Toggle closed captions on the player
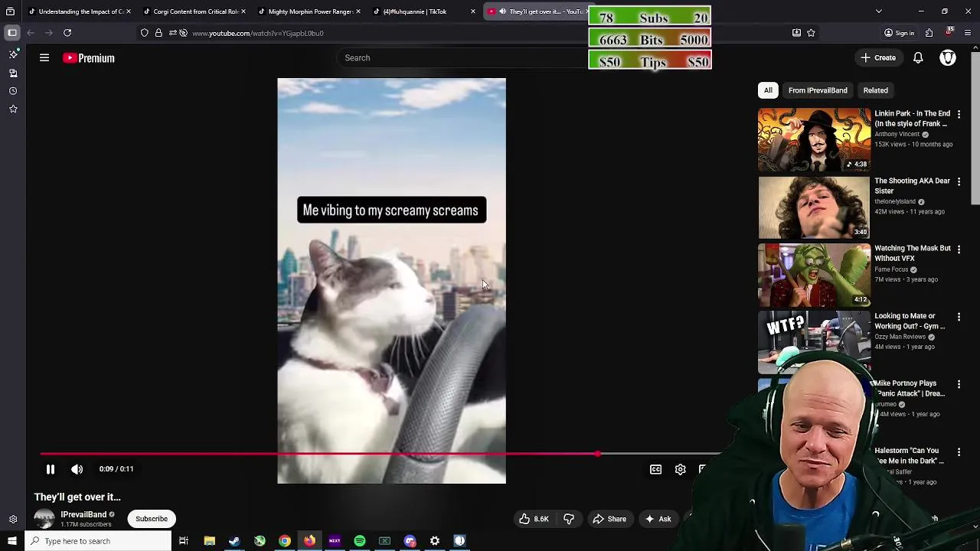Viewport: 980px width, 551px height. (656, 469)
